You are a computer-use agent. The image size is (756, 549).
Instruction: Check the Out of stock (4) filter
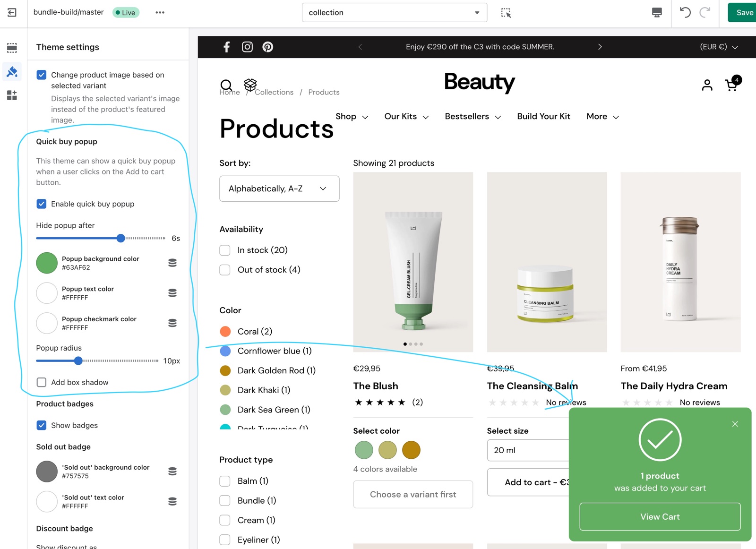pyautogui.click(x=225, y=270)
